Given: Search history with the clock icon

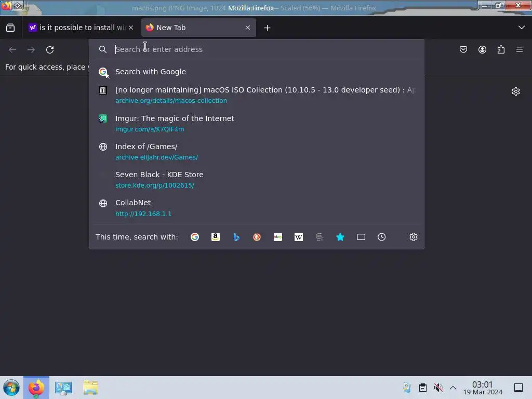Looking at the screenshot, I should 382,237.
